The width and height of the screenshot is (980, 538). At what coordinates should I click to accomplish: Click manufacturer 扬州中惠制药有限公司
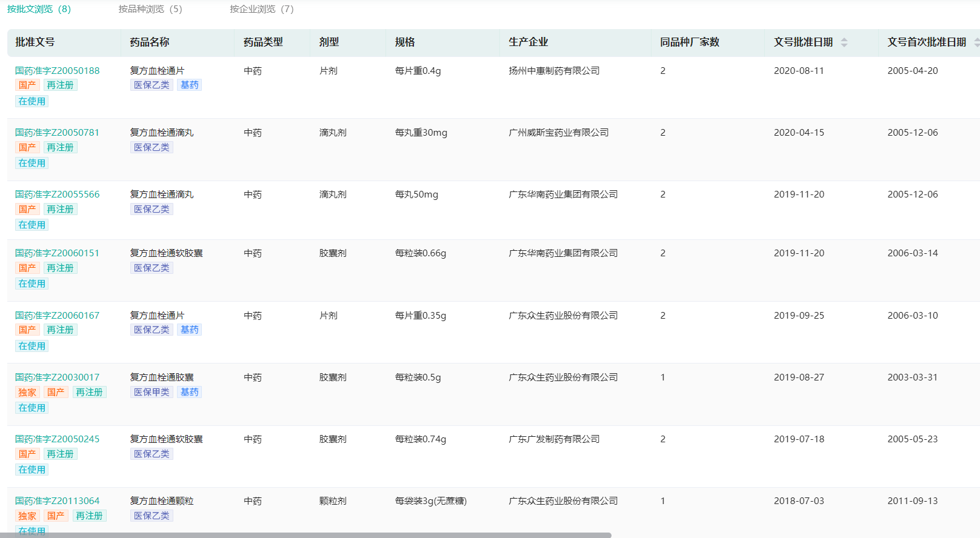point(554,71)
